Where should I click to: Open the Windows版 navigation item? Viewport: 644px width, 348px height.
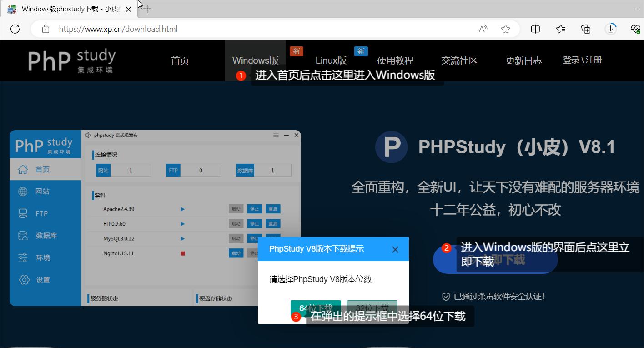tap(255, 61)
